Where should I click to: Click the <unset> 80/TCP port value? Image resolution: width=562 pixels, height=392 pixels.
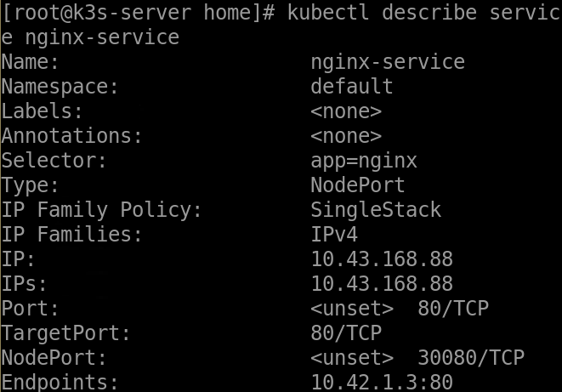coord(400,309)
